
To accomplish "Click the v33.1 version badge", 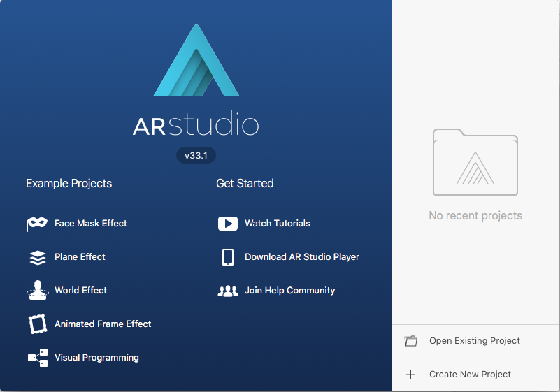I will (x=196, y=156).
